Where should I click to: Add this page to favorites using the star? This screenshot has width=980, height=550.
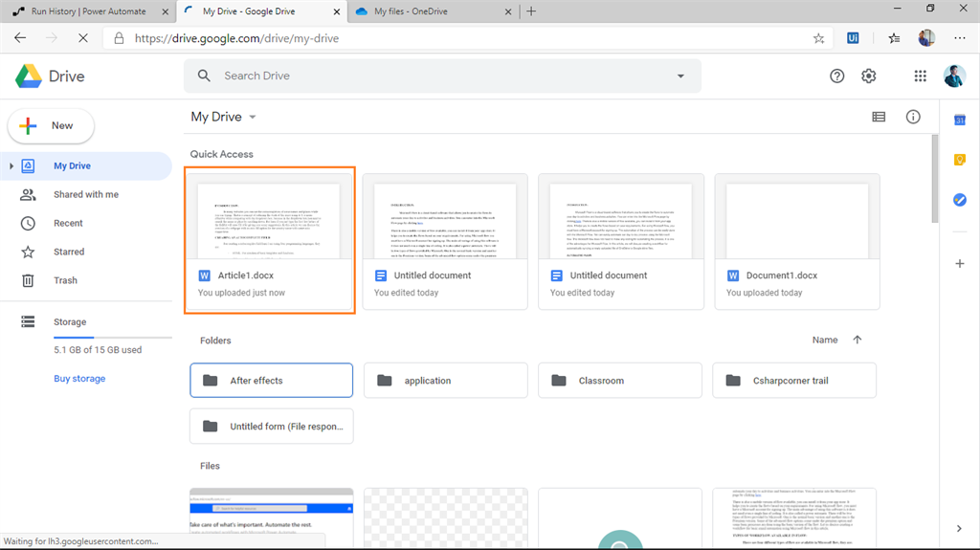pos(819,39)
